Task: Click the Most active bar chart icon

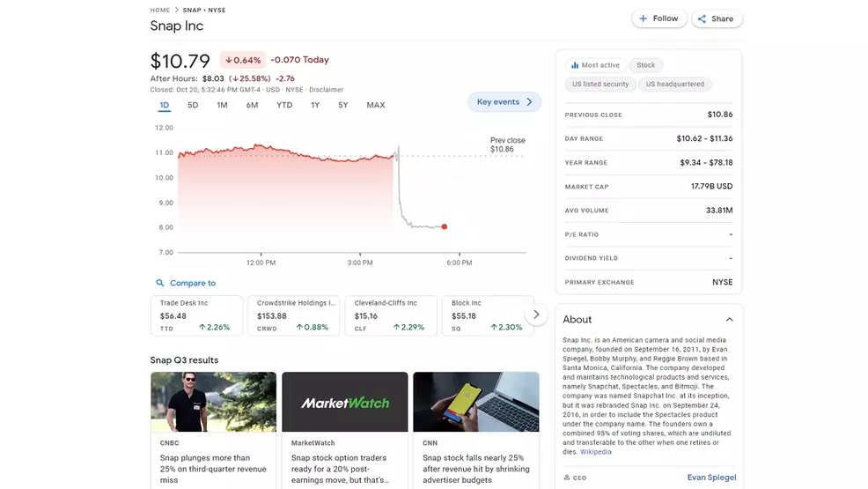Action: pyautogui.click(x=575, y=65)
